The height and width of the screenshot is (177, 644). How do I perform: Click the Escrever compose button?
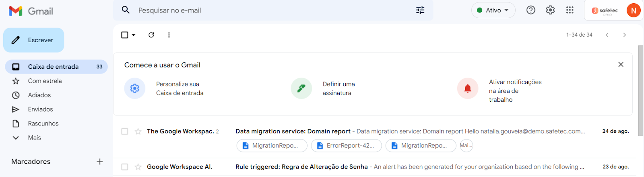[34, 40]
